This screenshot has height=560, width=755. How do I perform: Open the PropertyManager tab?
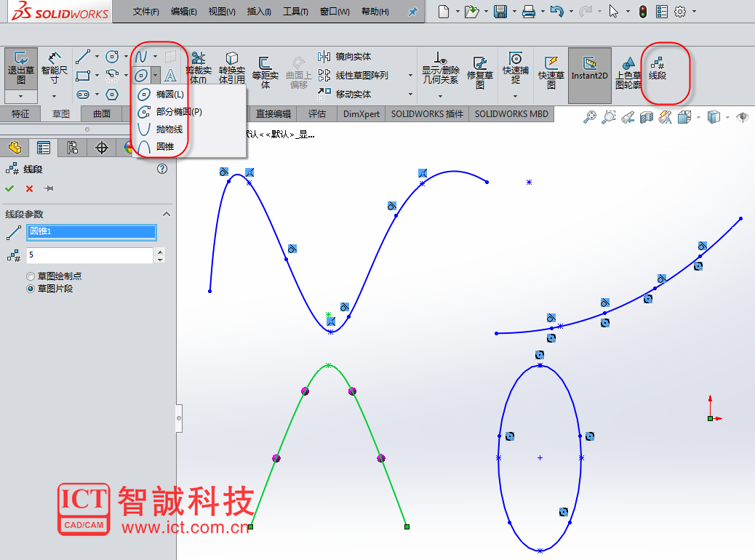[44, 148]
